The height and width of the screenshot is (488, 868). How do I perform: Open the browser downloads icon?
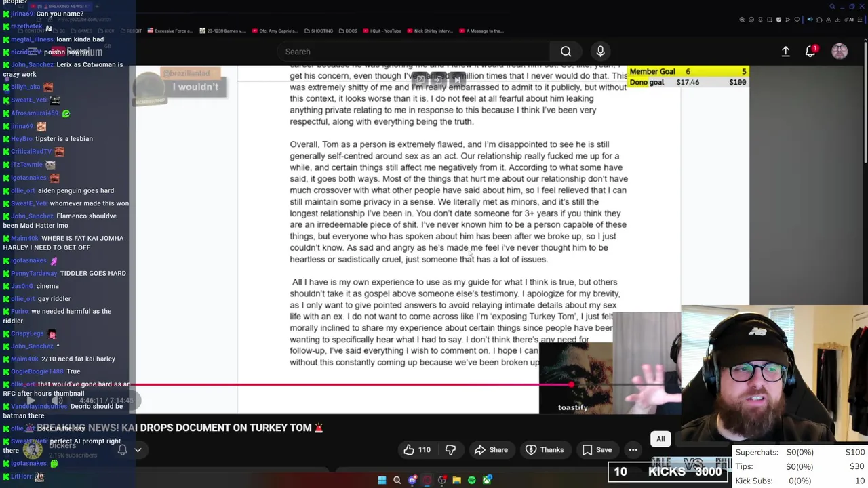837,20
